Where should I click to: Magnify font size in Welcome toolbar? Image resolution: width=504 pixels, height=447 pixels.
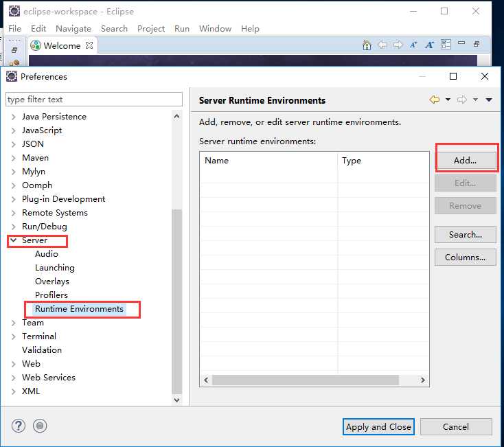(x=429, y=45)
